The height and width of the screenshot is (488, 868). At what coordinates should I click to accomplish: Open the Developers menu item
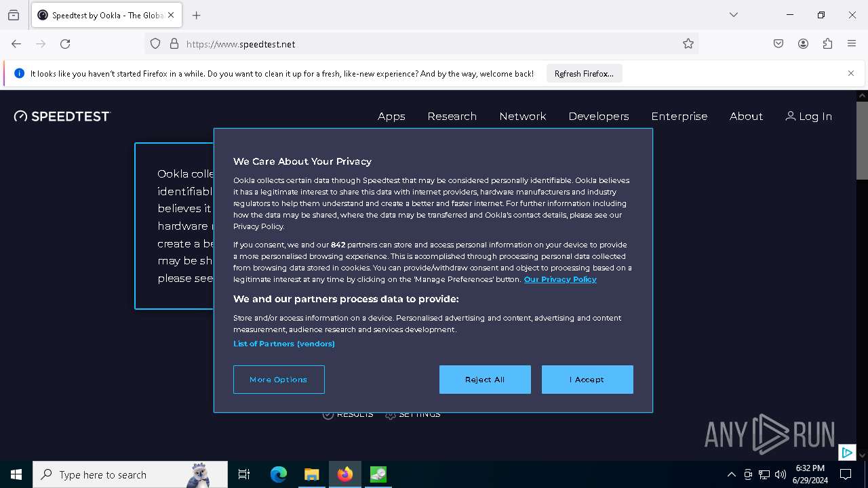[x=599, y=116]
